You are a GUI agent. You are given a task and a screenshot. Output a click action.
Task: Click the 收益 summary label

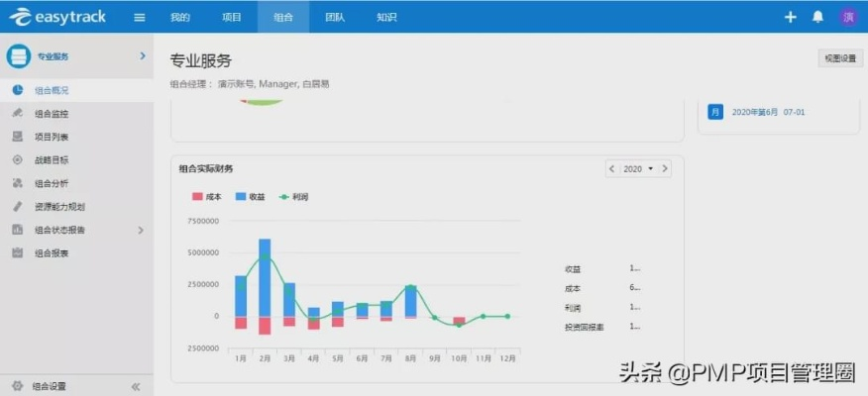click(x=573, y=269)
